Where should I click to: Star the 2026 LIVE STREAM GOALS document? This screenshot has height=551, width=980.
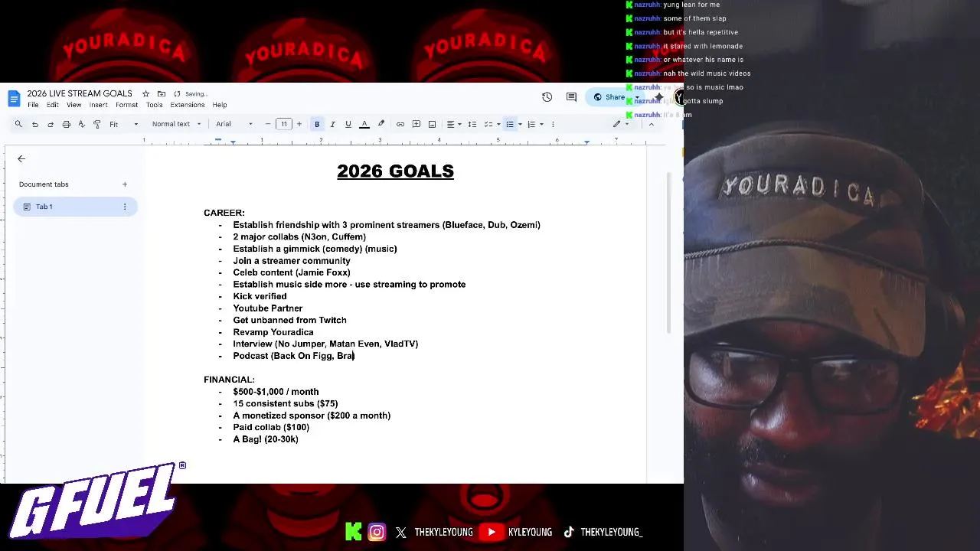tap(145, 94)
